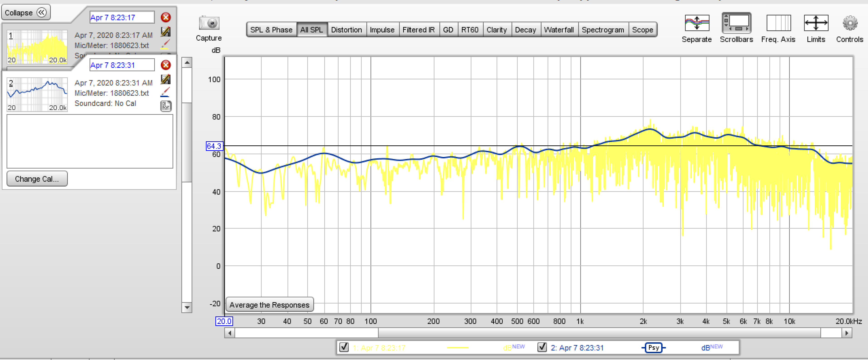Screen dimensions: 868x360
Task: Open the graph Limits dialog
Action: 816,23
